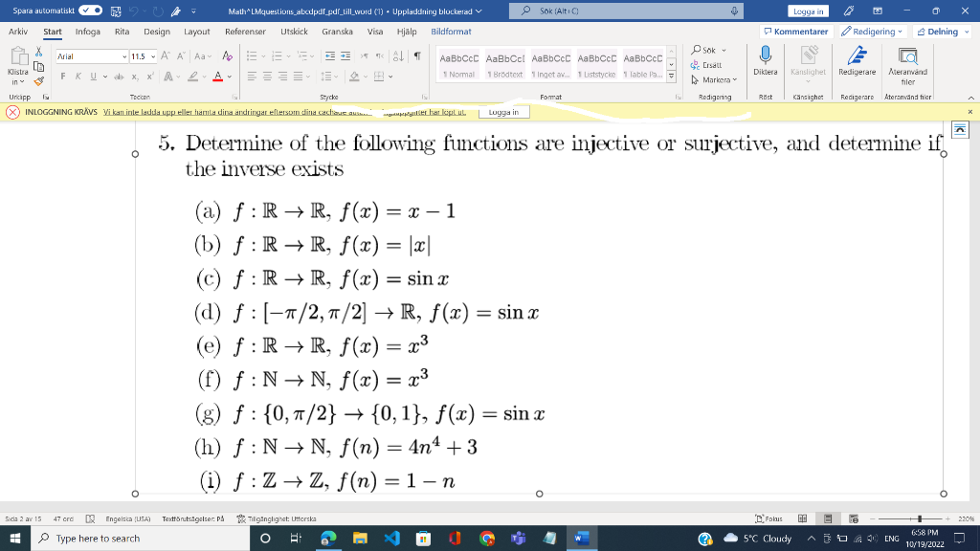Activate the Format Painter (hämta format)
980x551 pixels.
[x=38, y=80]
